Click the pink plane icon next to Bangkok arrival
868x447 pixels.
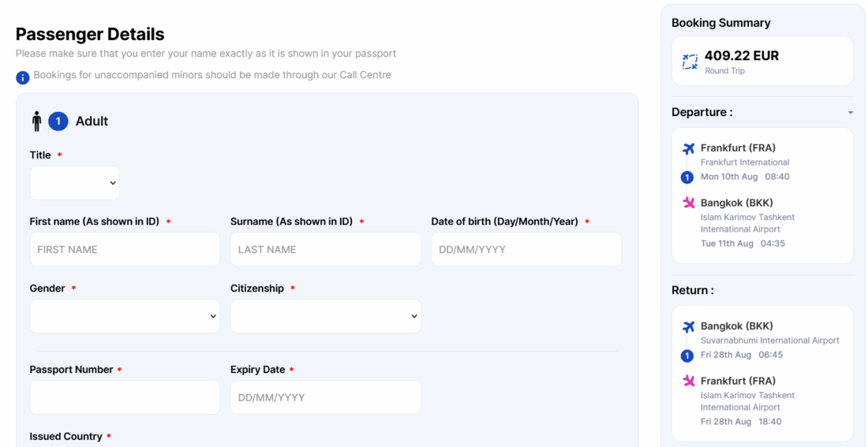pos(688,203)
